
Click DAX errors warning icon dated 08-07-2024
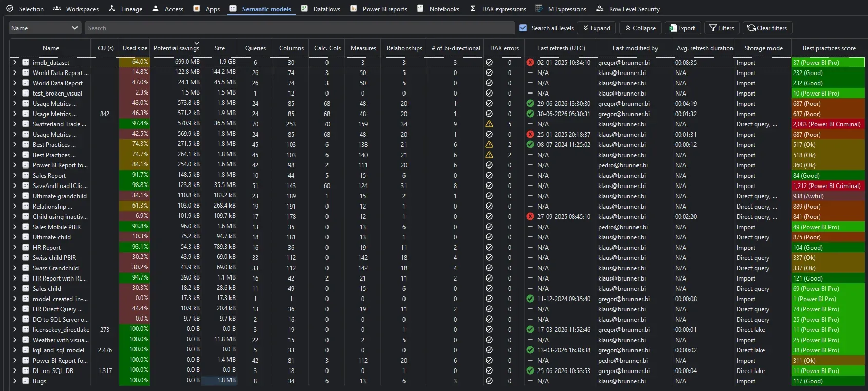tap(489, 144)
